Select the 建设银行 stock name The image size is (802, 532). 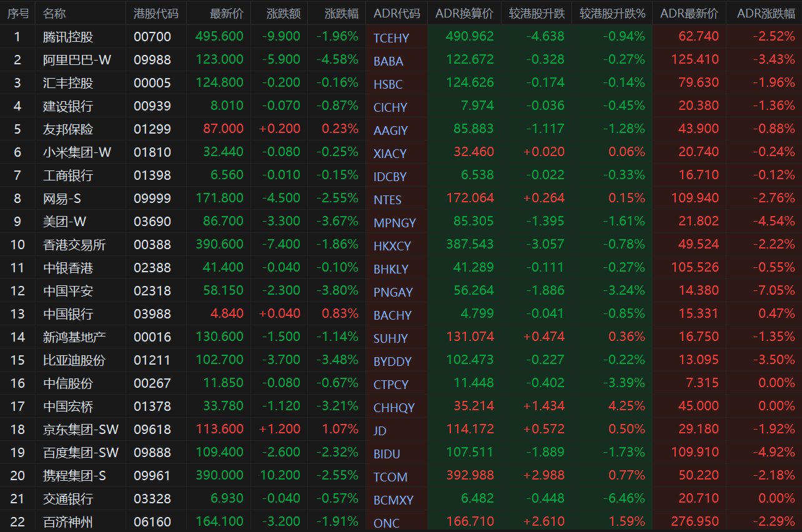pos(68,106)
